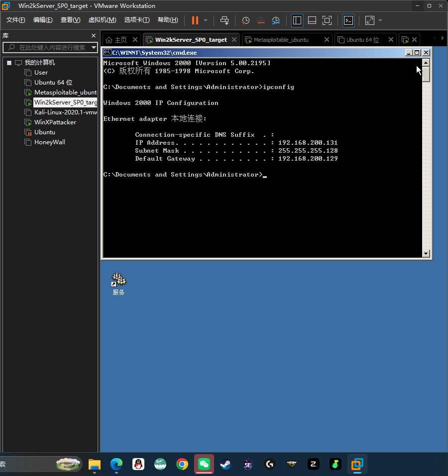Select 我的计算机 in the library

tap(39, 63)
